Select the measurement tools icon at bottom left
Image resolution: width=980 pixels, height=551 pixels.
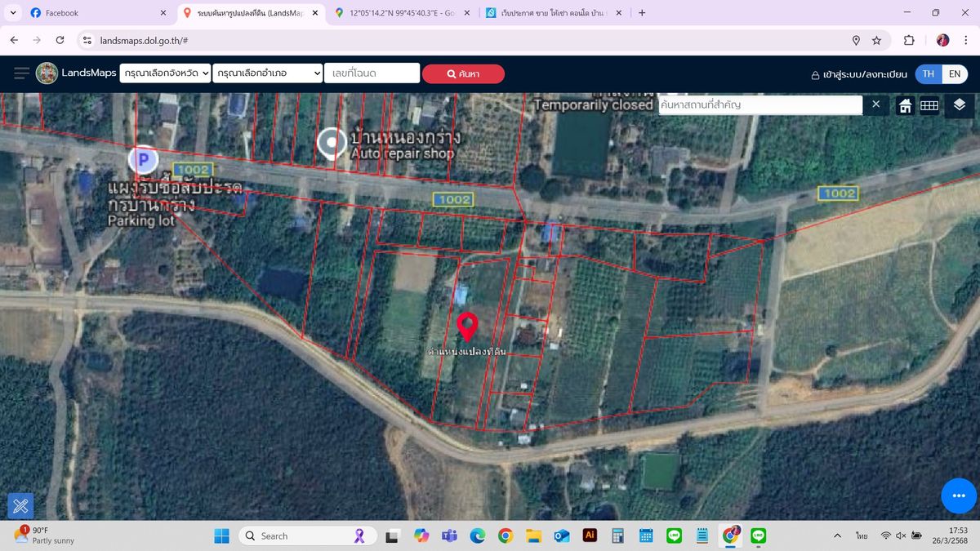[x=20, y=505]
